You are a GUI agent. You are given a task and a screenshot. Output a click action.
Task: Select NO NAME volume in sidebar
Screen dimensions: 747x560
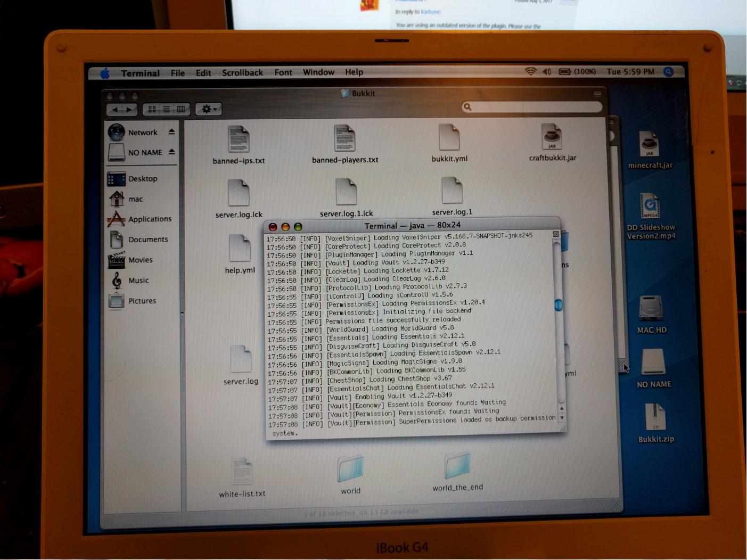point(135,152)
